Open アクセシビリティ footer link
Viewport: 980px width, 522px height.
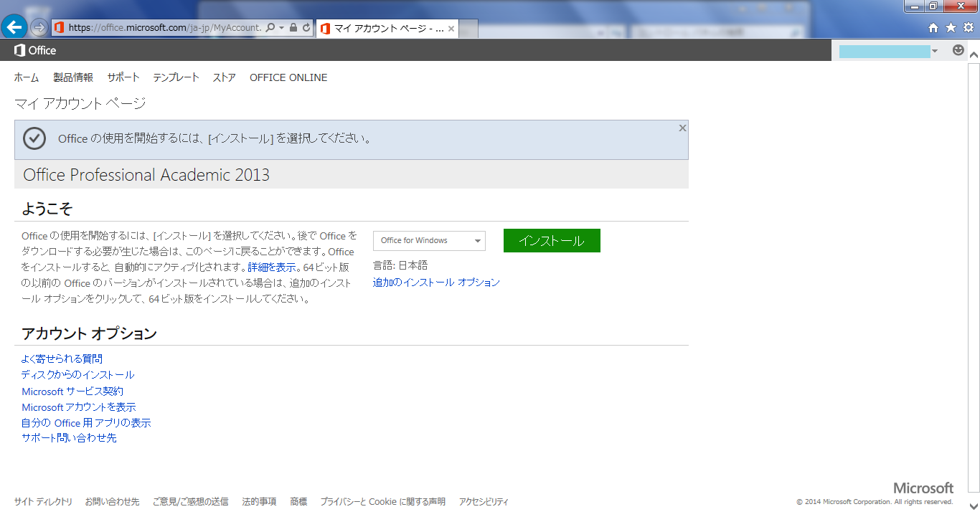(x=484, y=502)
